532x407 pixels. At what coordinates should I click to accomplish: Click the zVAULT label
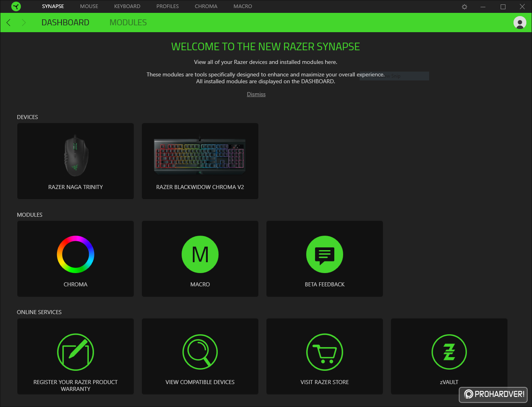coord(449,382)
